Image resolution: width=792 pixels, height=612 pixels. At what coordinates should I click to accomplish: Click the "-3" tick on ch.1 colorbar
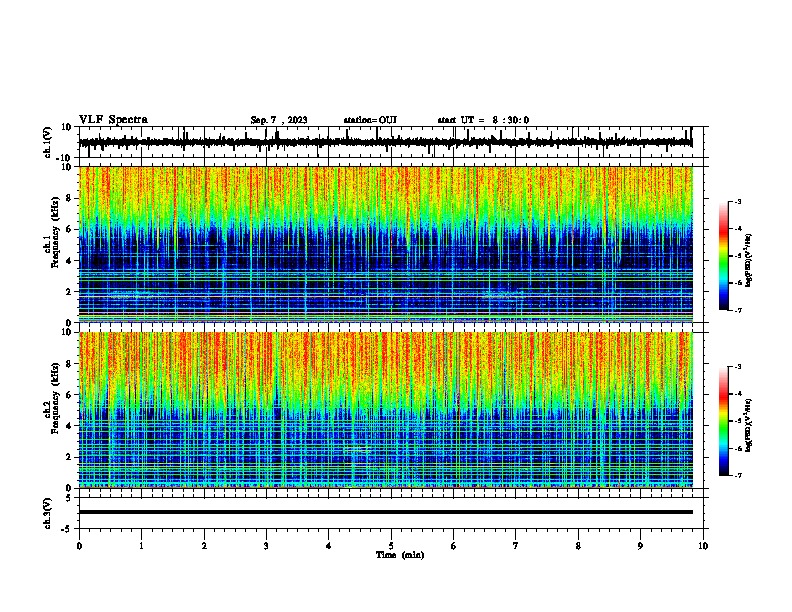(x=737, y=201)
